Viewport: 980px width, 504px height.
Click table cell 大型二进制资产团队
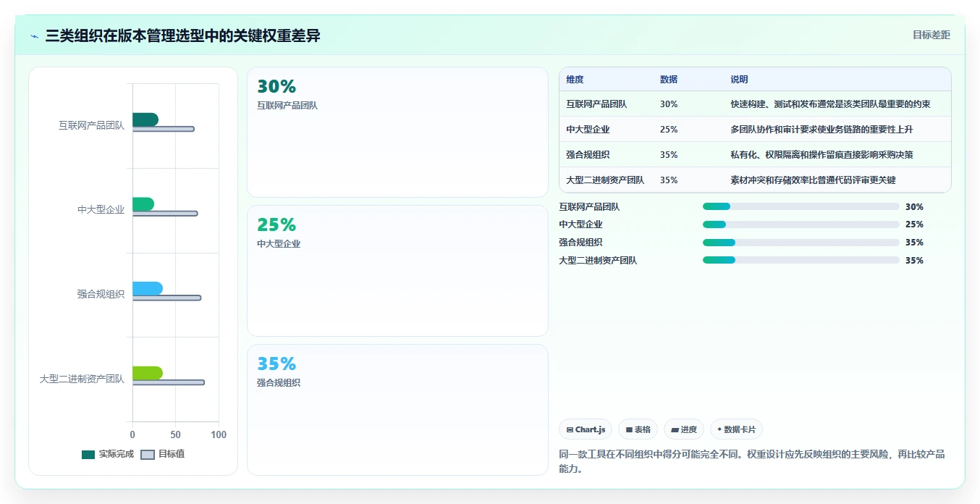pyautogui.click(x=605, y=180)
